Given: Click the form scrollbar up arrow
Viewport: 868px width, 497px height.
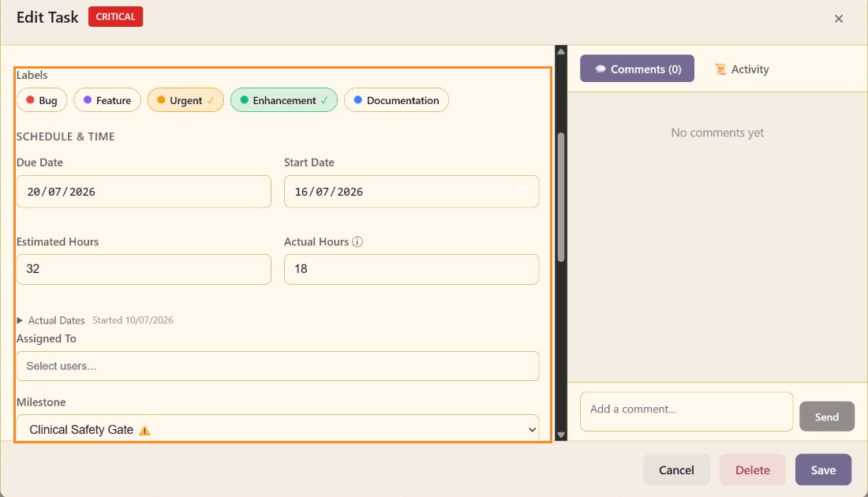Looking at the screenshot, I should tap(561, 51).
